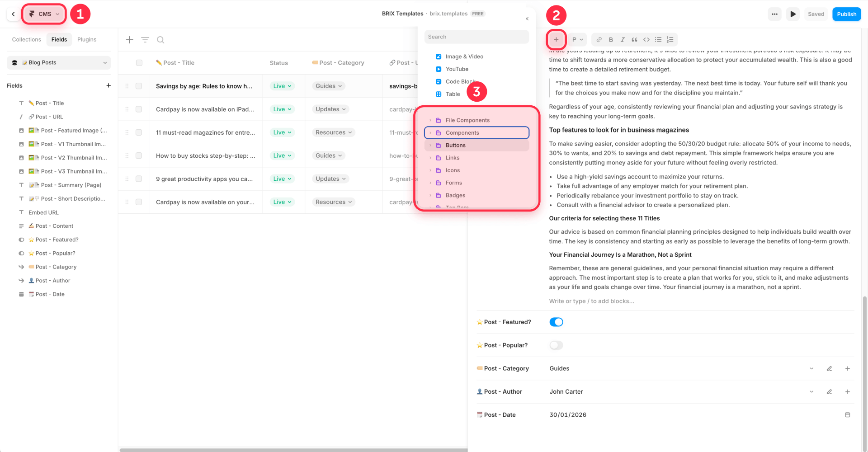Viewport: 868px width, 452px height.
Task: Toggle italic formatting
Action: pyautogui.click(x=623, y=40)
